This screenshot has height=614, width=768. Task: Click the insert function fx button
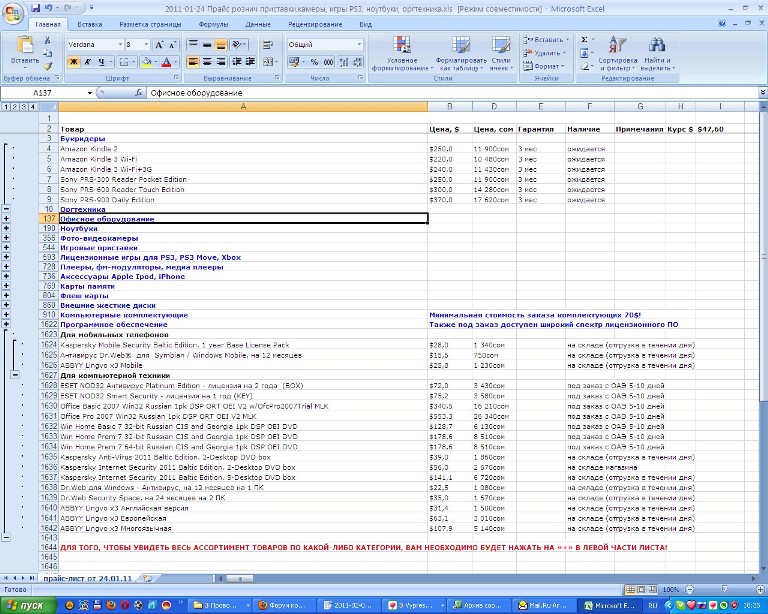pyautogui.click(x=139, y=93)
